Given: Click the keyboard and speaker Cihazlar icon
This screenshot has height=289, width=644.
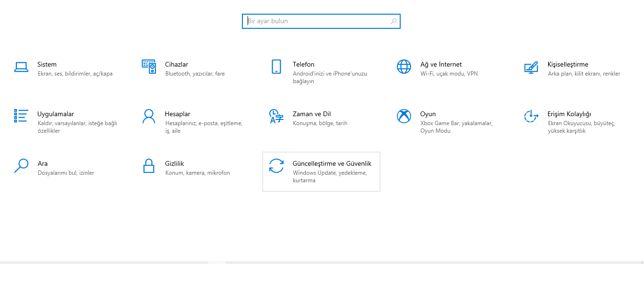Looking at the screenshot, I should 149,67.
